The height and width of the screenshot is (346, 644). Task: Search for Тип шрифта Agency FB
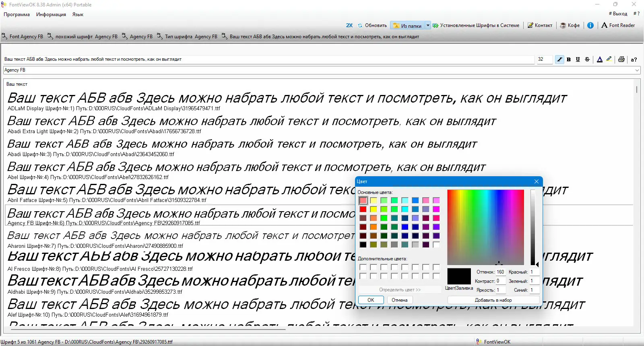[187, 37]
